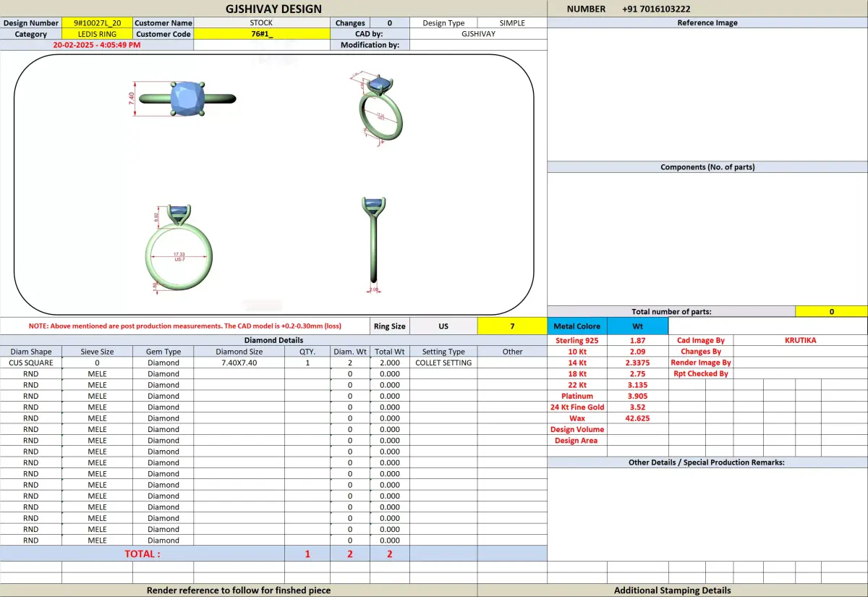Click the Gem Type column header
The height and width of the screenshot is (597, 868).
click(163, 352)
